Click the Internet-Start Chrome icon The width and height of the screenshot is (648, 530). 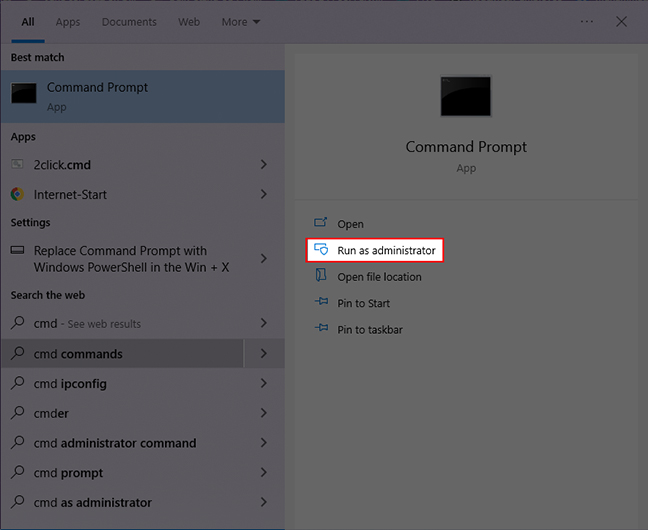tap(18, 194)
